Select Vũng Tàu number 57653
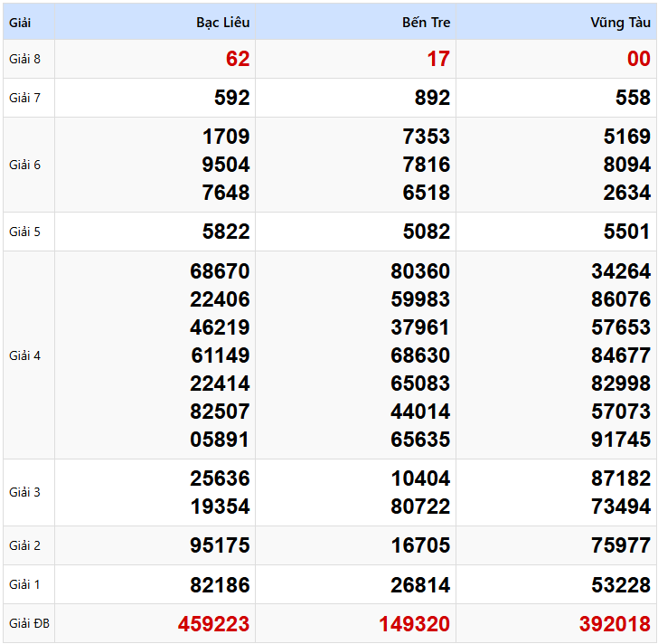 click(621, 327)
